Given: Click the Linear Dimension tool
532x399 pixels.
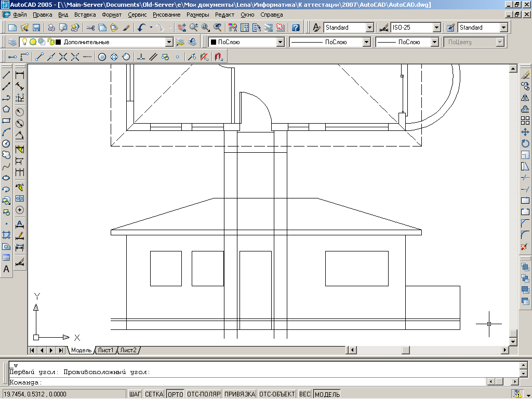Looking at the screenshot, I should [20, 75].
